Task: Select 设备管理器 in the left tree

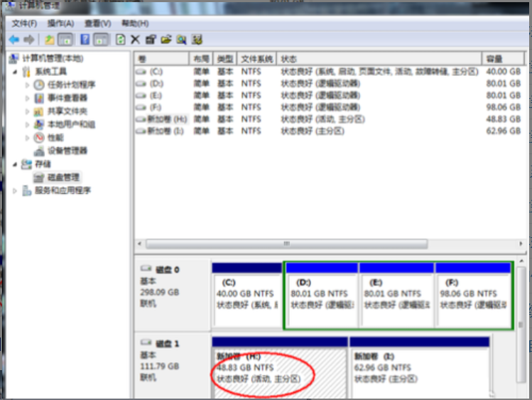Action: (x=67, y=151)
